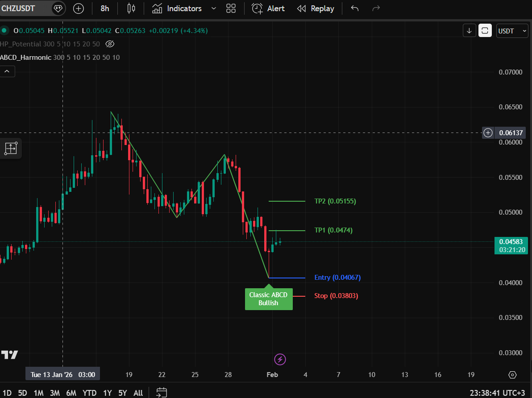Viewport: 532px width, 398px height.
Task: Open the USDT currency dropdown
Action: (x=512, y=31)
